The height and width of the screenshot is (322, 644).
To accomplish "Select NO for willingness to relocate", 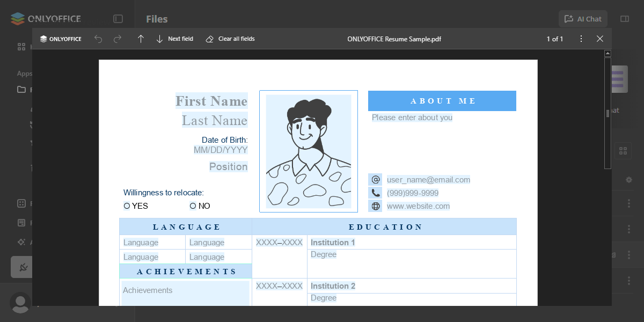I will (193, 206).
